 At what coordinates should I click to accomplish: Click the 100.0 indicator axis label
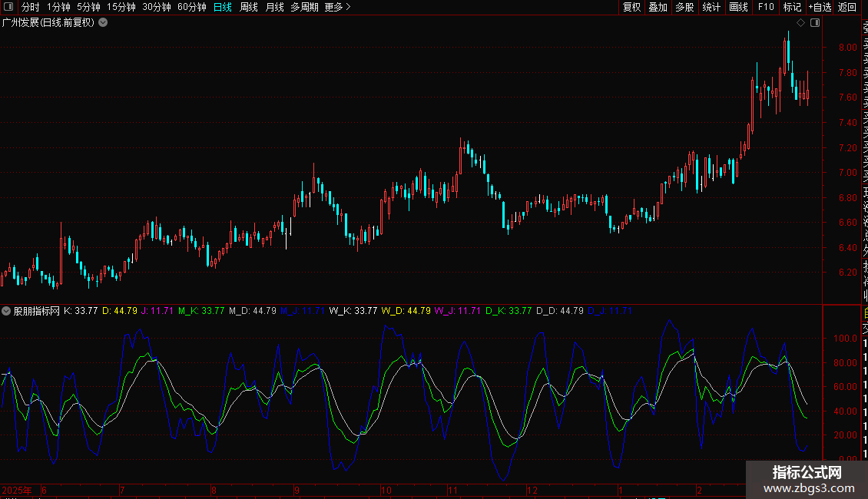[845, 338]
